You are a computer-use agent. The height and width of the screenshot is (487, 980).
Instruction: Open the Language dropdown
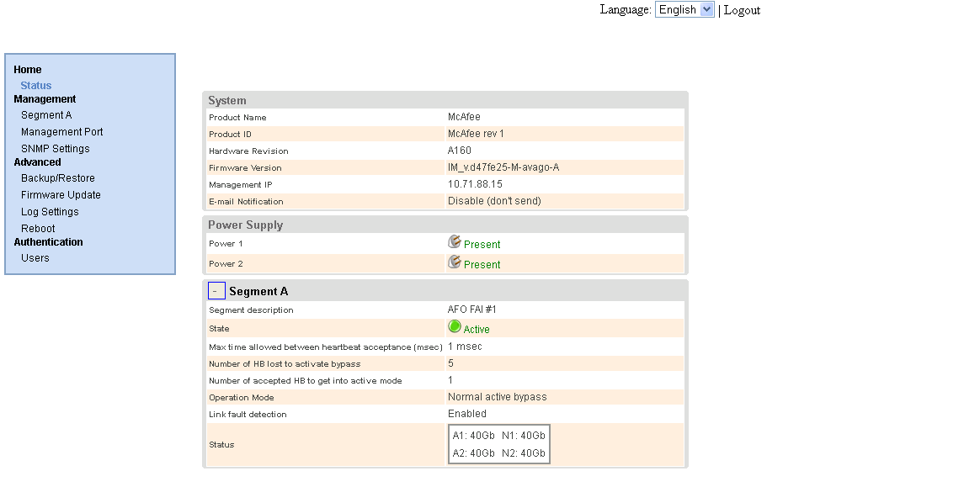[684, 9]
